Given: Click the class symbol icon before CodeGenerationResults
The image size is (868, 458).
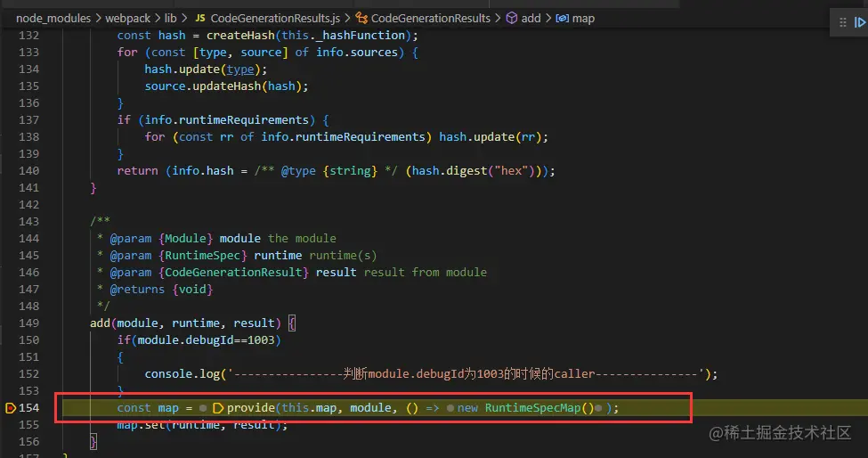Looking at the screenshot, I should click(361, 19).
